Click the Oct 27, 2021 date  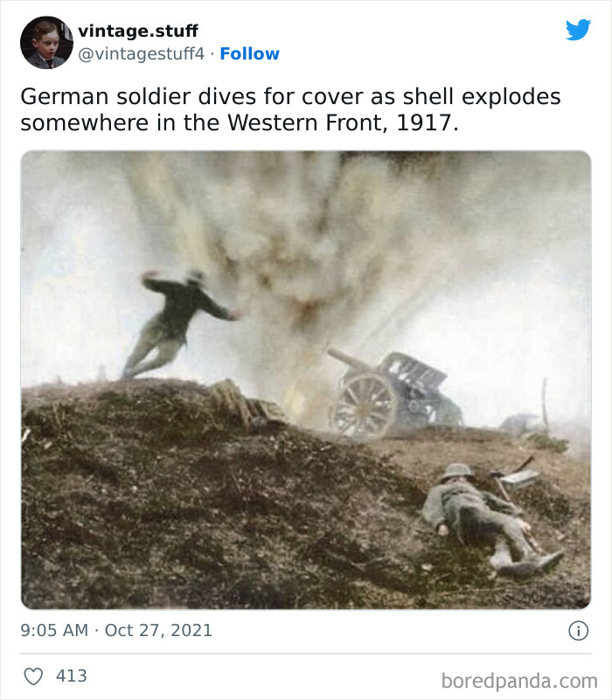[x=158, y=630]
